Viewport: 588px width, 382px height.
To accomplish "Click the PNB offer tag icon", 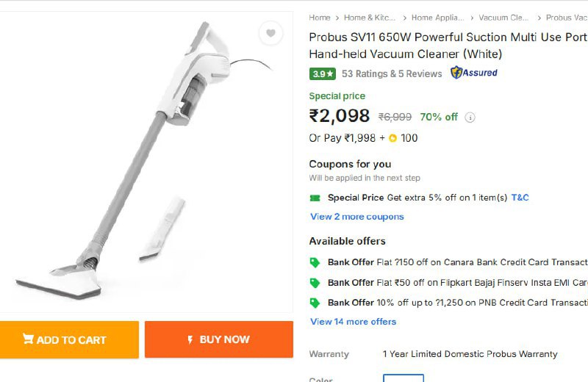I will 315,303.
